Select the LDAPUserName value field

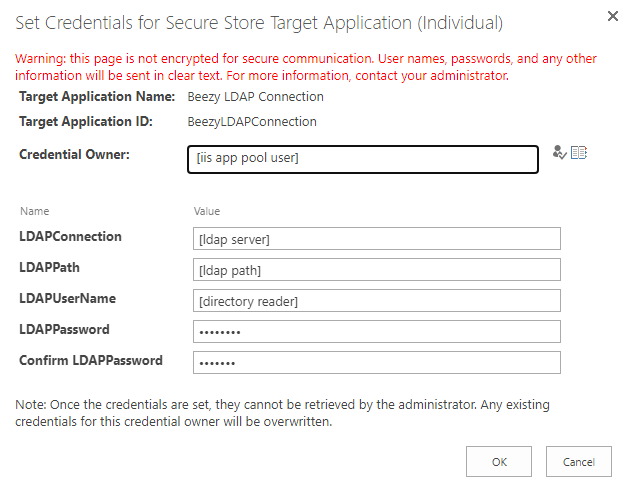(377, 300)
